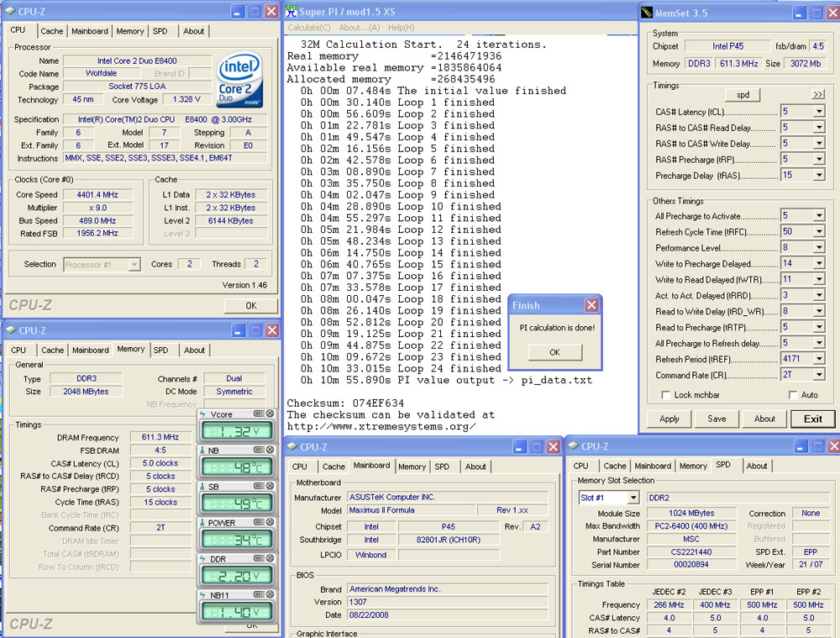Click the BIOS Version 1307 field
Viewport: 840px width, 638px height.
click(x=448, y=602)
